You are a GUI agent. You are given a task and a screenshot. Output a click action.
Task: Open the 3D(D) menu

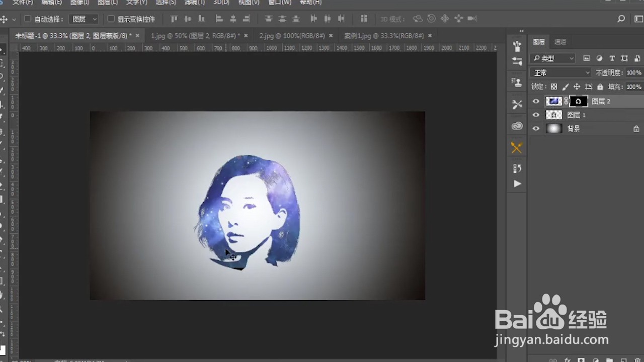click(221, 3)
